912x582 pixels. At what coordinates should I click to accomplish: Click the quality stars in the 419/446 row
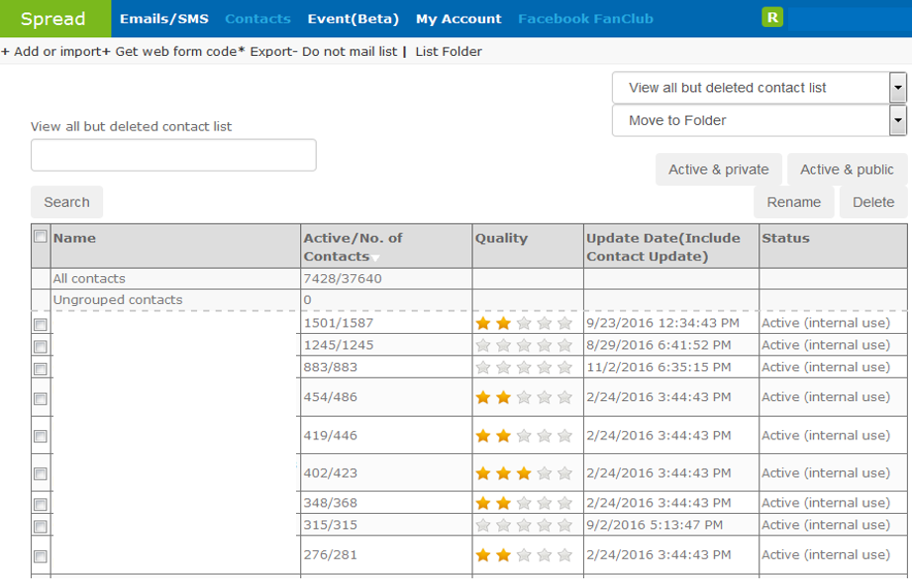tap(523, 435)
